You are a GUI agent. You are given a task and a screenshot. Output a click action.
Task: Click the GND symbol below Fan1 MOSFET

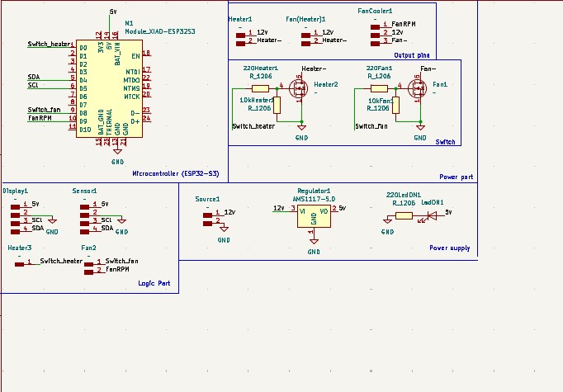[x=420, y=127]
